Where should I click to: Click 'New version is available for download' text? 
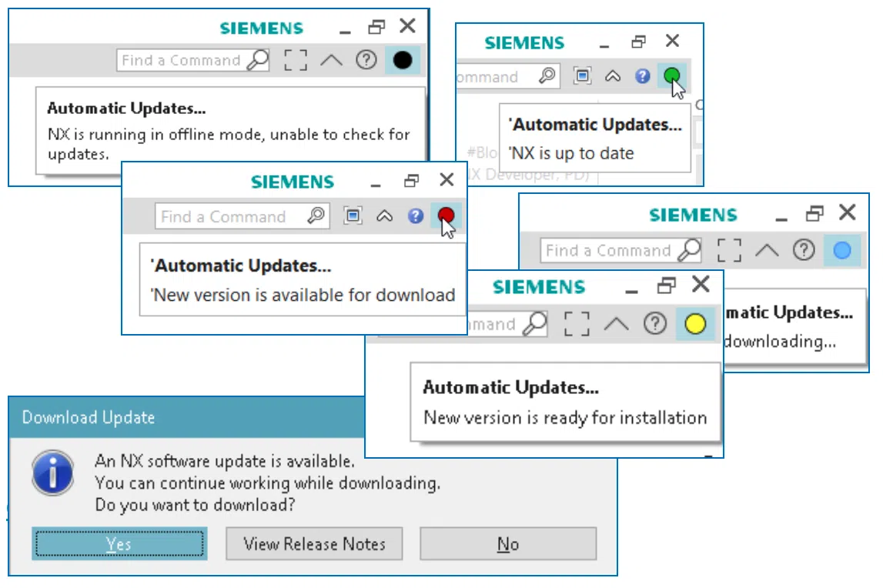[x=303, y=295]
